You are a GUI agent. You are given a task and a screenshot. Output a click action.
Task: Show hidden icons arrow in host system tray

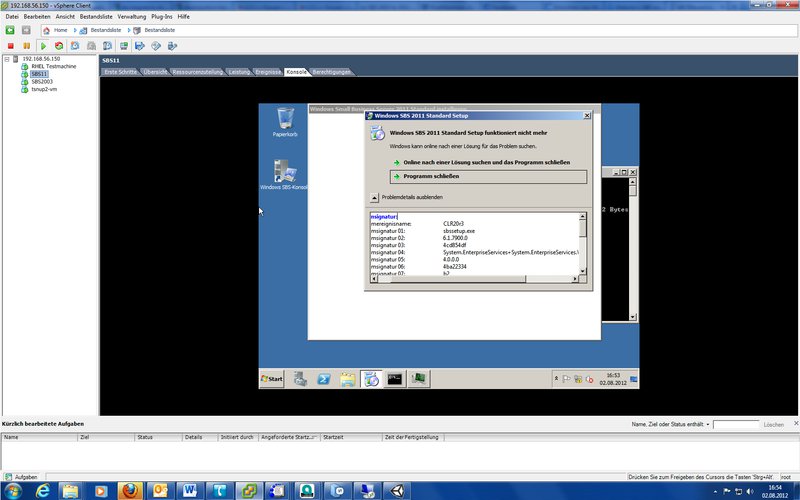point(715,491)
